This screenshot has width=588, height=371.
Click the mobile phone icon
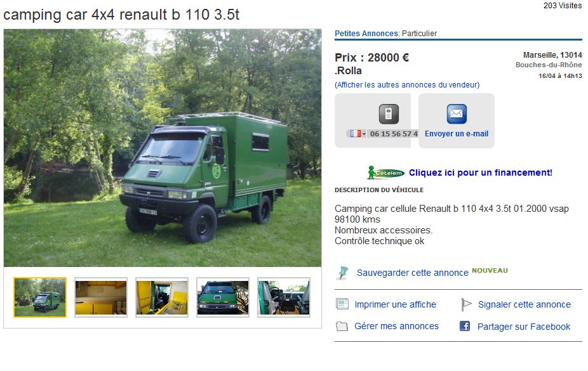click(389, 114)
